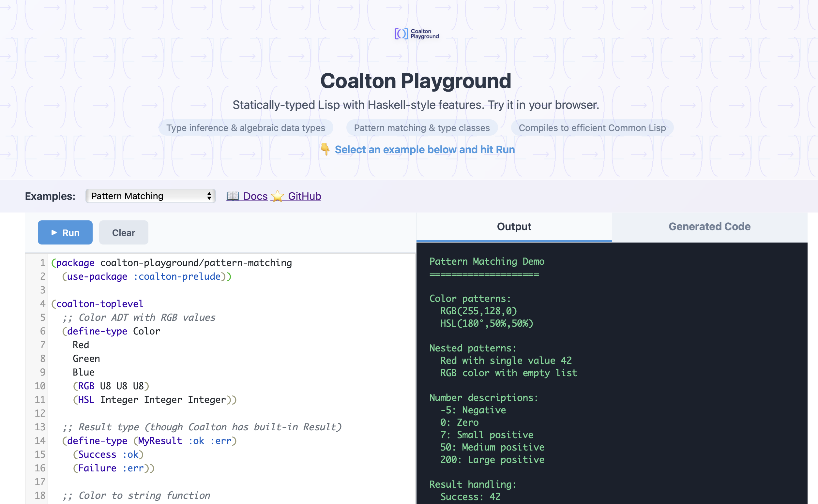The width and height of the screenshot is (818, 504).
Task: Click the 'Pattern matching & type classes' badge
Action: [x=421, y=128]
